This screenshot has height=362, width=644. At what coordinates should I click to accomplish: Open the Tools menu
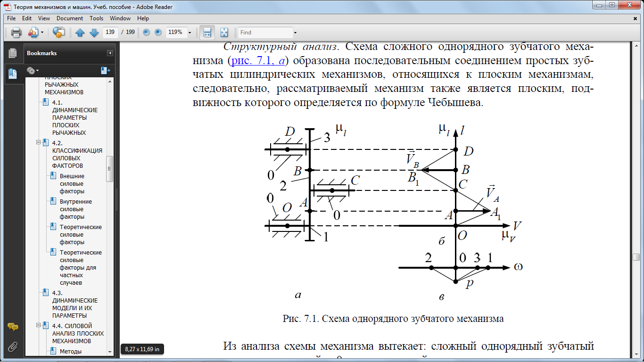pyautogui.click(x=97, y=18)
